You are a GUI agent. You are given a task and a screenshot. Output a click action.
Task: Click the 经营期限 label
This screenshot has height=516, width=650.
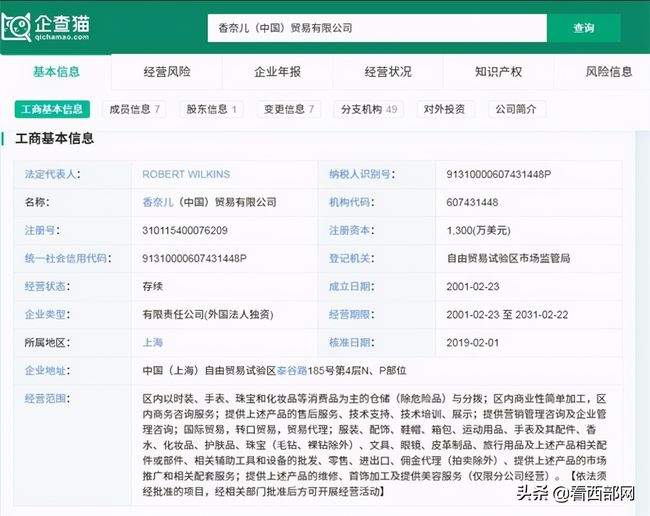(x=351, y=314)
